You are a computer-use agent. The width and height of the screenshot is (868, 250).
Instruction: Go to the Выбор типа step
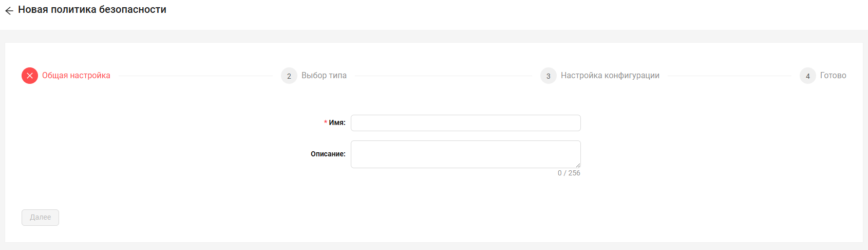(324, 76)
